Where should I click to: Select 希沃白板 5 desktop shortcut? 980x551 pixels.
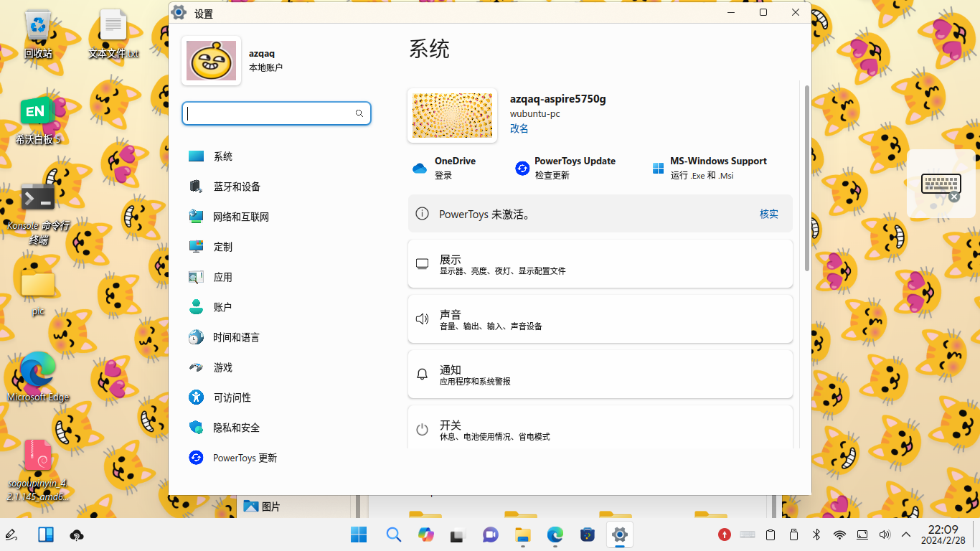click(x=38, y=121)
